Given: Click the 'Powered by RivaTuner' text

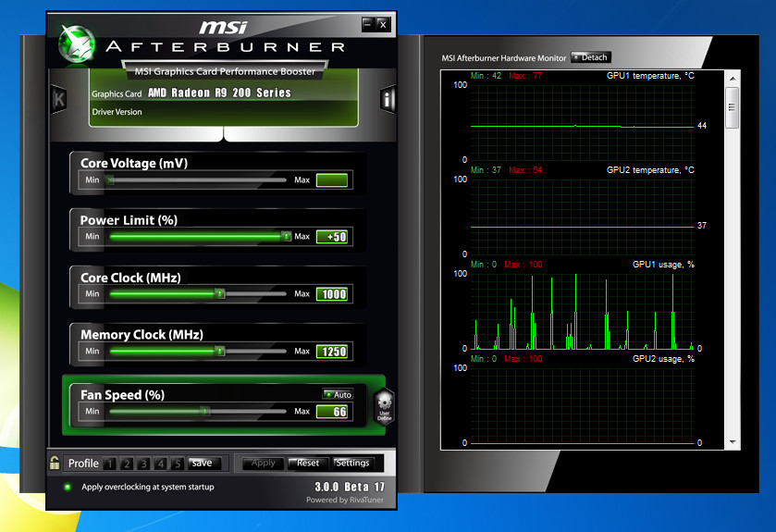Looking at the screenshot, I should [344, 500].
